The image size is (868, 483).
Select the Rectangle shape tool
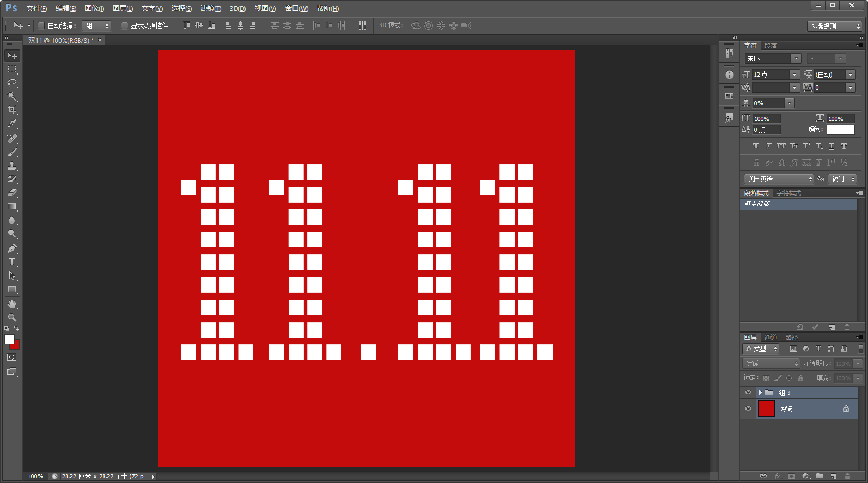point(11,290)
